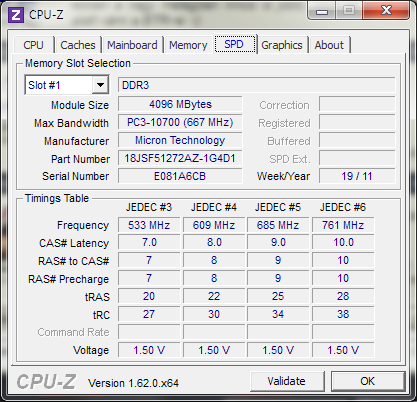
Task: Click part number 18JSF51272AZ-1G4D1
Action: [x=180, y=158]
